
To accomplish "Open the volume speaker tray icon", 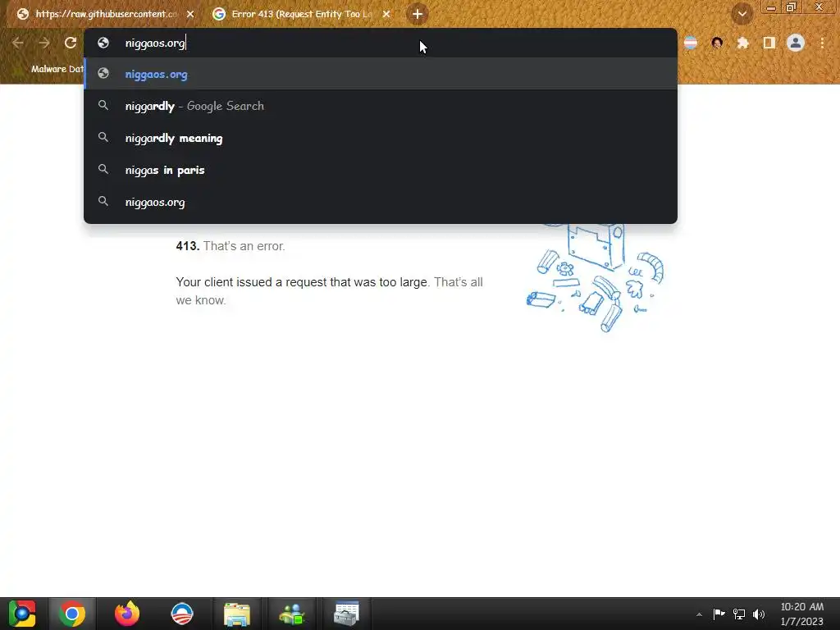I will pyautogui.click(x=759, y=614).
